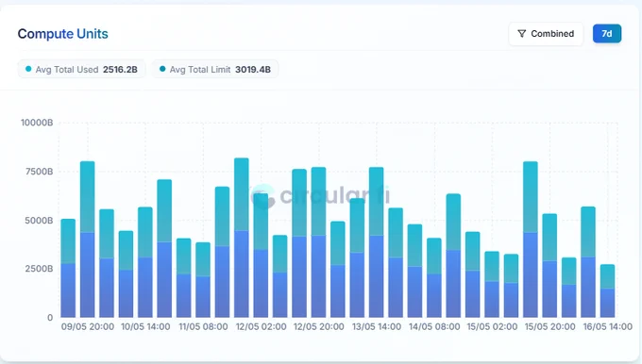The width and height of the screenshot is (642, 364).
Task: Click the 15/05 20:00 axis label
Action: tap(549, 327)
